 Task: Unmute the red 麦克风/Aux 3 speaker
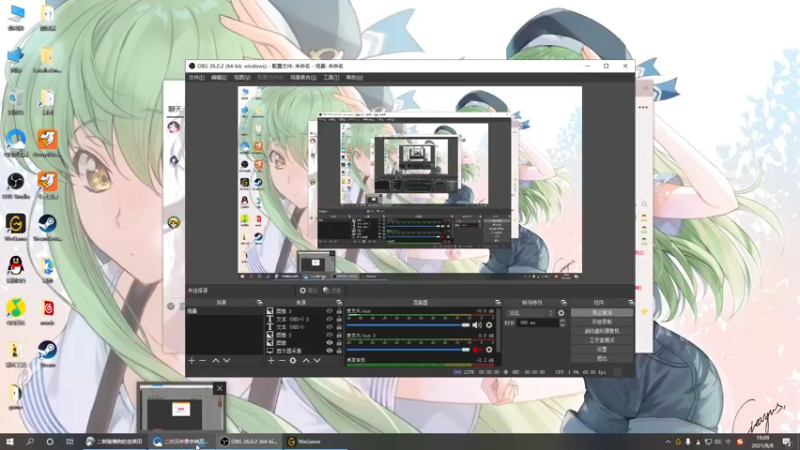pos(477,349)
